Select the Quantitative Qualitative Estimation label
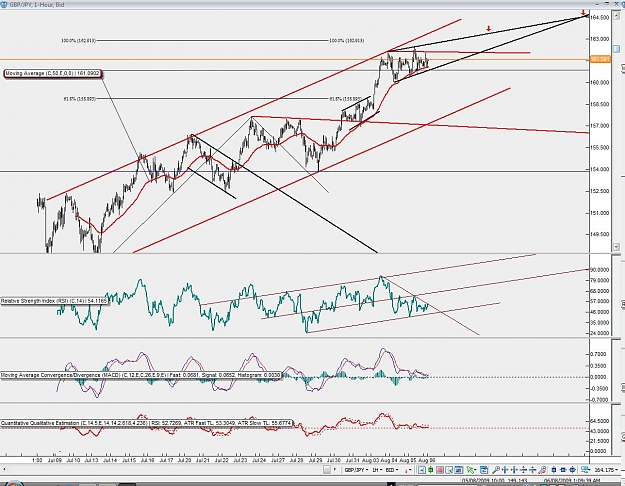This screenshot has height=486, width=625. click(x=146, y=423)
